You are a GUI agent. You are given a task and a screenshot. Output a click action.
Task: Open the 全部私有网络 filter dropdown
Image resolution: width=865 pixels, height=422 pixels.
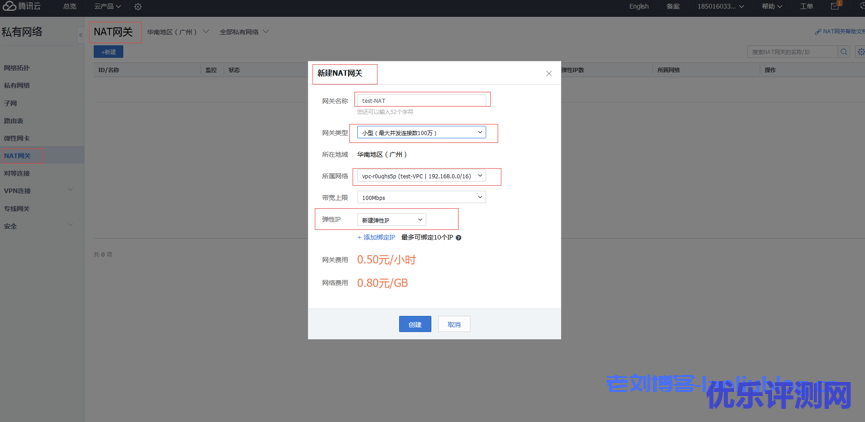point(244,32)
